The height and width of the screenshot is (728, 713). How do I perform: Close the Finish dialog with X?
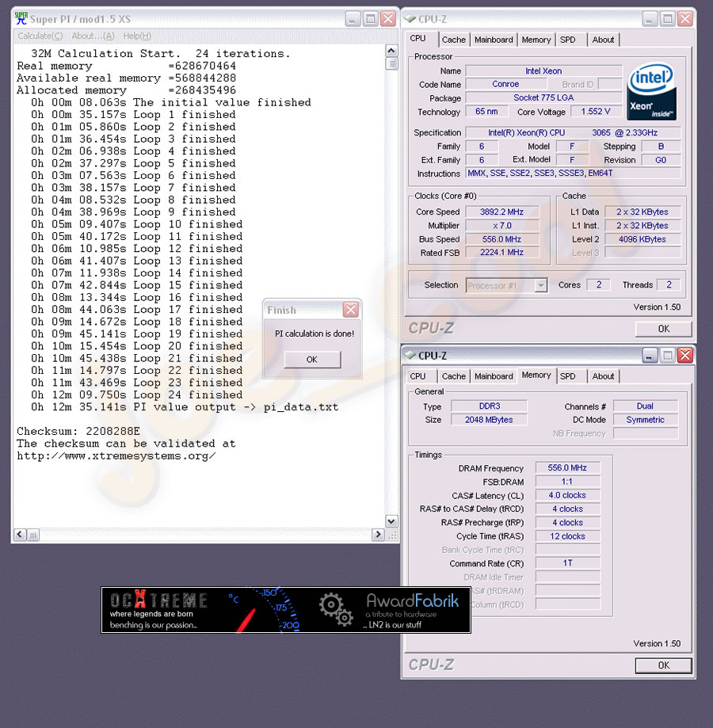click(x=350, y=310)
